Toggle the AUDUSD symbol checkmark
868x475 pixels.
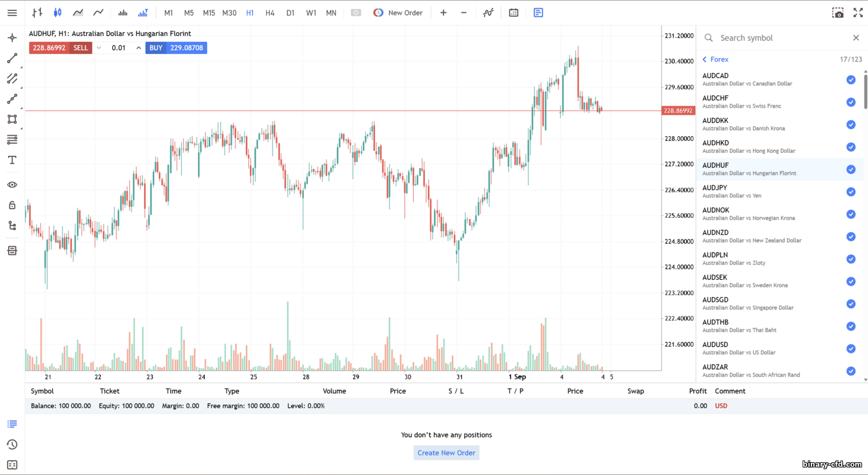point(851,349)
